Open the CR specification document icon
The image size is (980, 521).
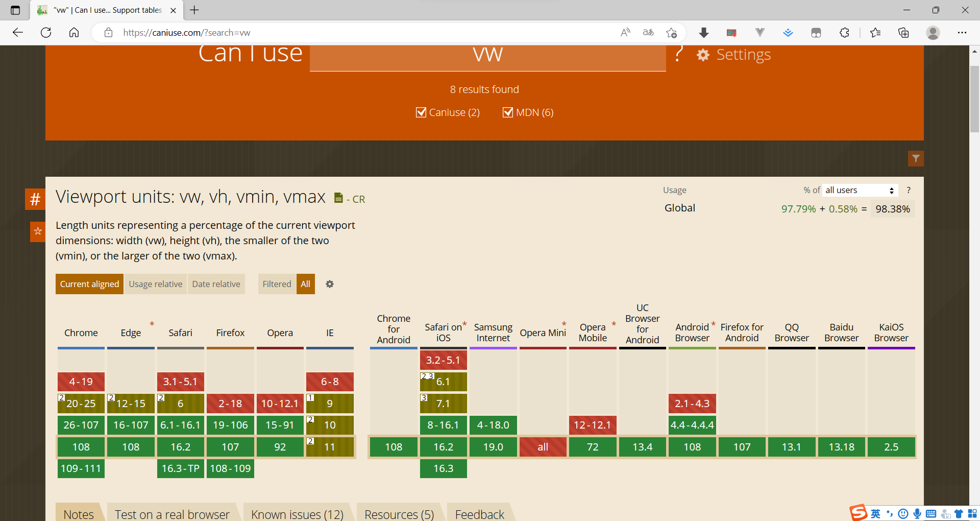338,198
